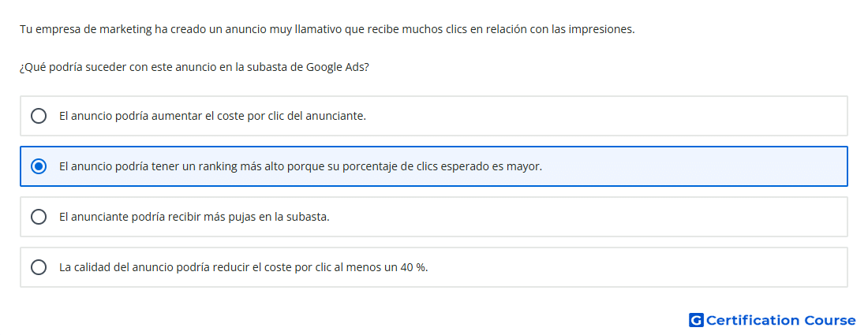868x335 pixels.
Task: Choose the radio button for 'recibir más pujas'
Action: [39, 217]
